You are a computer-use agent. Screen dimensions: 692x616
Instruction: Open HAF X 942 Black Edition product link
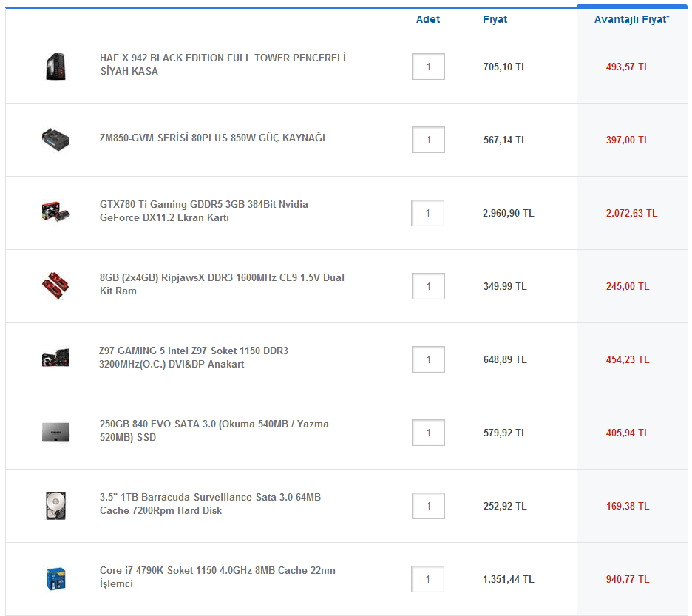coord(223,64)
